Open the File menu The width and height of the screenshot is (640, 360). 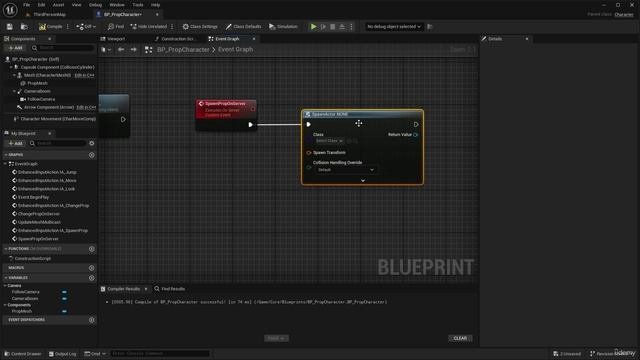tap(27, 5)
